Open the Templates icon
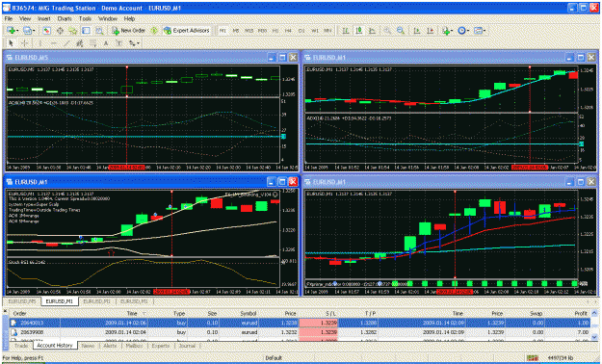The height and width of the screenshot is (364, 602). [x=478, y=31]
